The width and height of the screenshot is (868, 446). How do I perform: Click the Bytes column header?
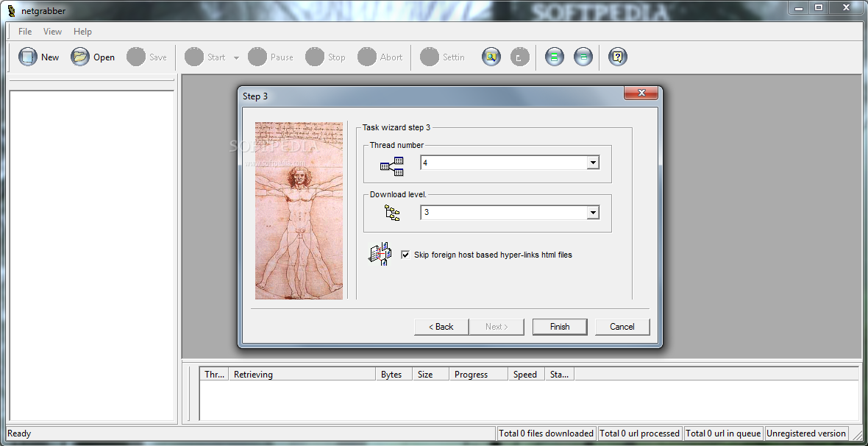(394, 375)
